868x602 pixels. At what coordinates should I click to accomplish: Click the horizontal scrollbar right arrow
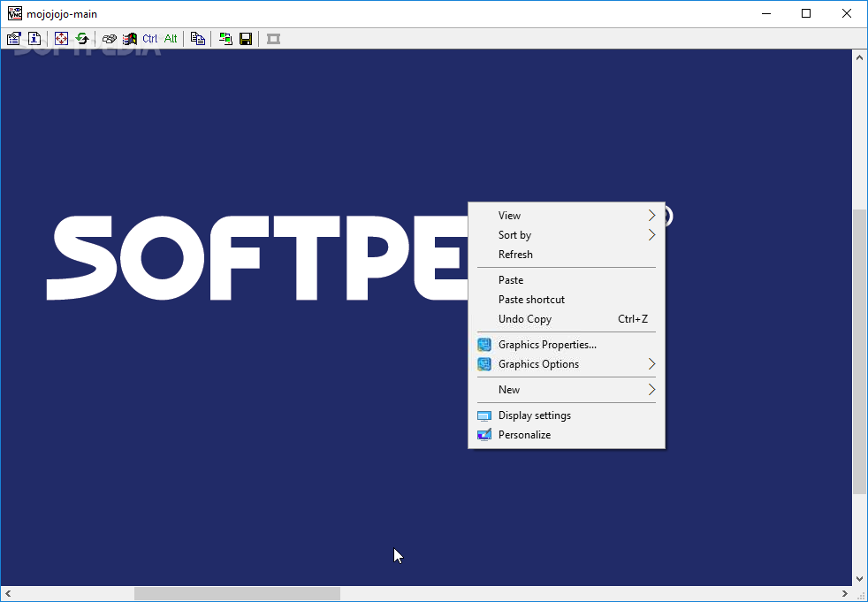pyautogui.click(x=845, y=594)
